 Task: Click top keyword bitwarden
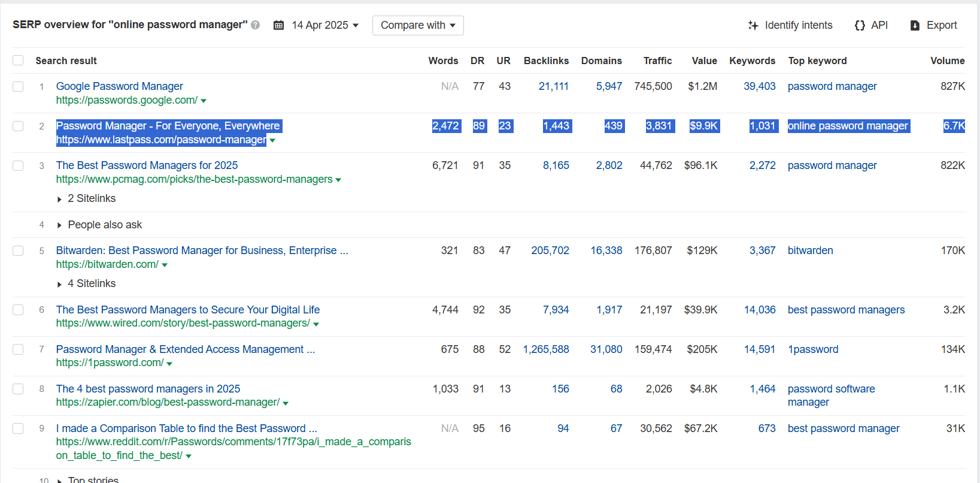(810, 250)
